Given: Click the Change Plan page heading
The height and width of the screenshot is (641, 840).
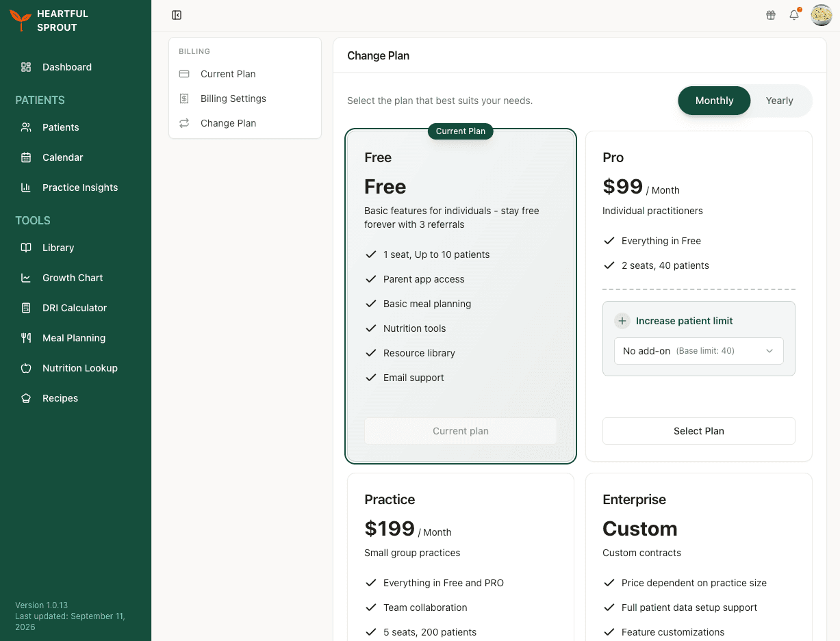Looking at the screenshot, I should tap(378, 55).
